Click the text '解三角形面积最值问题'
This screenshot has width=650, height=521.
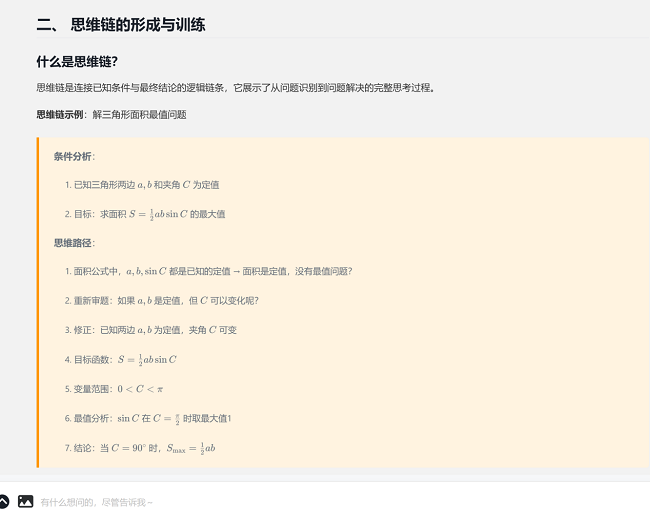pyautogui.click(x=139, y=115)
